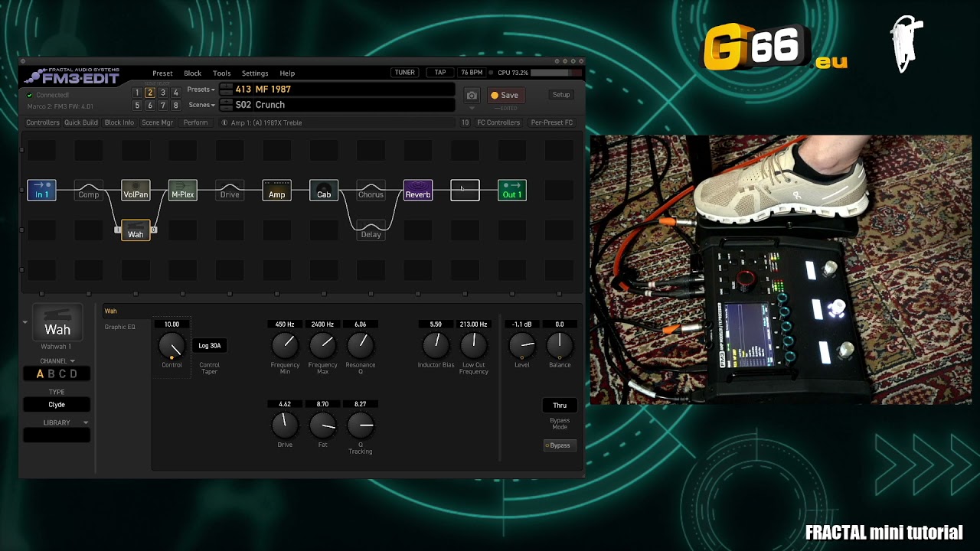This screenshot has width=980, height=551.
Task: Select channel B of the Wah
Action: click(x=52, y=374)
